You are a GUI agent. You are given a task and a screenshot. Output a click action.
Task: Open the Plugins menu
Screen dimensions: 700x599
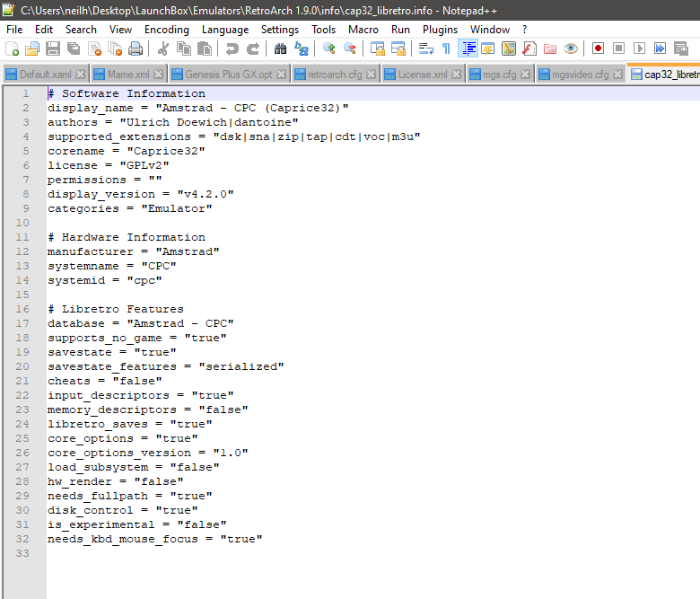(440, 30)
